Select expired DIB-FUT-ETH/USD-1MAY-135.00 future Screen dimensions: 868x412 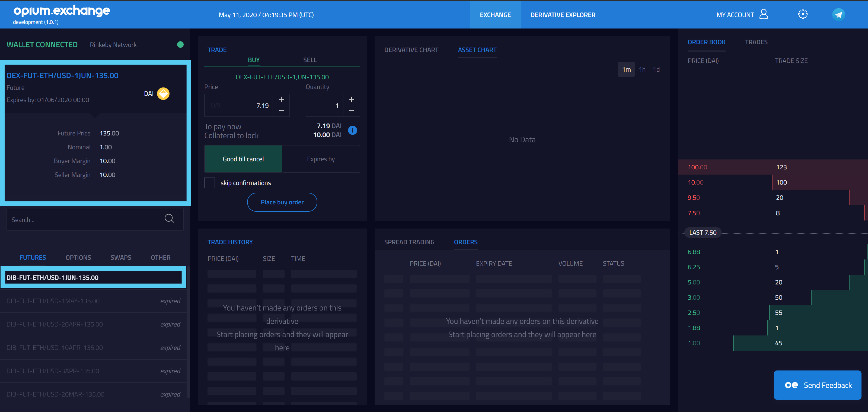93,301
